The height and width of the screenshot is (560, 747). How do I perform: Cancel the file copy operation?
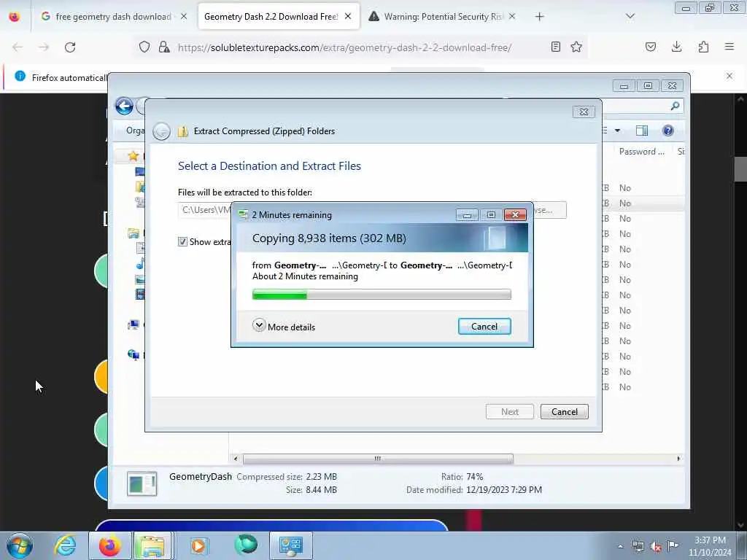click(x=484, y=327)
